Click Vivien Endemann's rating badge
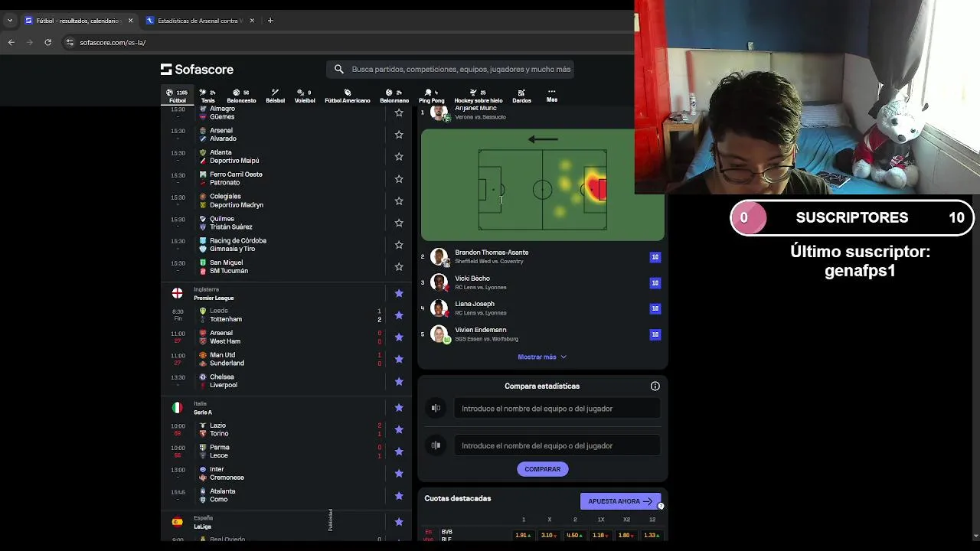Screen dimensions: 980x551 point(655,334)
